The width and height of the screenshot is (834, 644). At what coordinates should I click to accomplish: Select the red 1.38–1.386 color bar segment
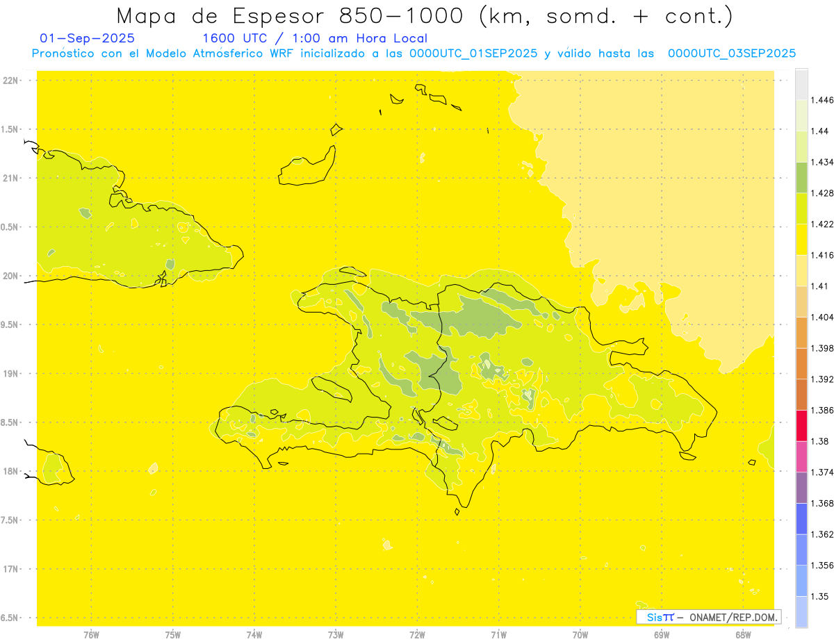[x=801, y=426]
